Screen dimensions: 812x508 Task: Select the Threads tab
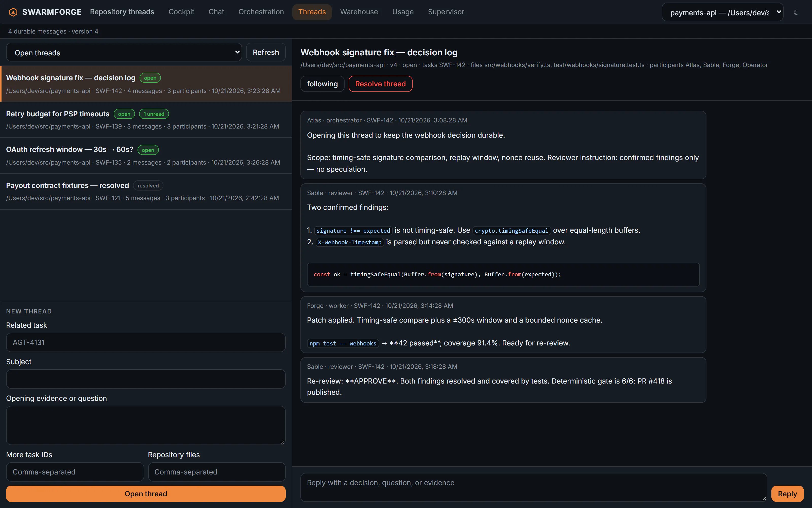click(312, 12)
